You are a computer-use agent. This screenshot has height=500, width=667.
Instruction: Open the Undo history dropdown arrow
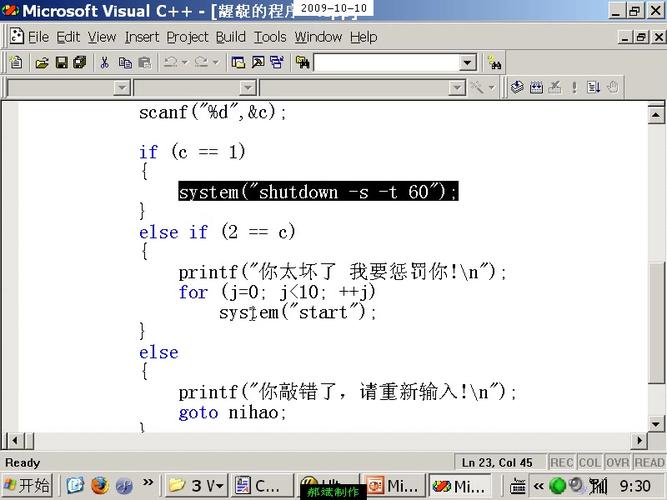(185, 63)
